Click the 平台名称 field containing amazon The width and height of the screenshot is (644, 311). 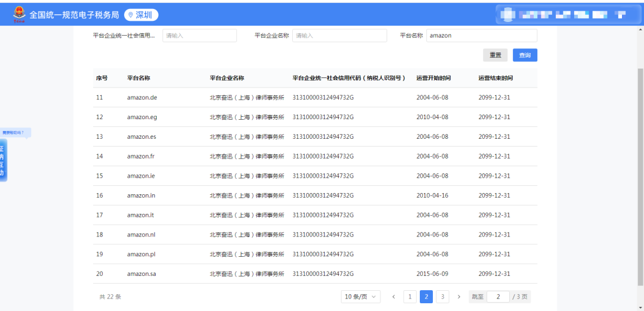[481, 36]
